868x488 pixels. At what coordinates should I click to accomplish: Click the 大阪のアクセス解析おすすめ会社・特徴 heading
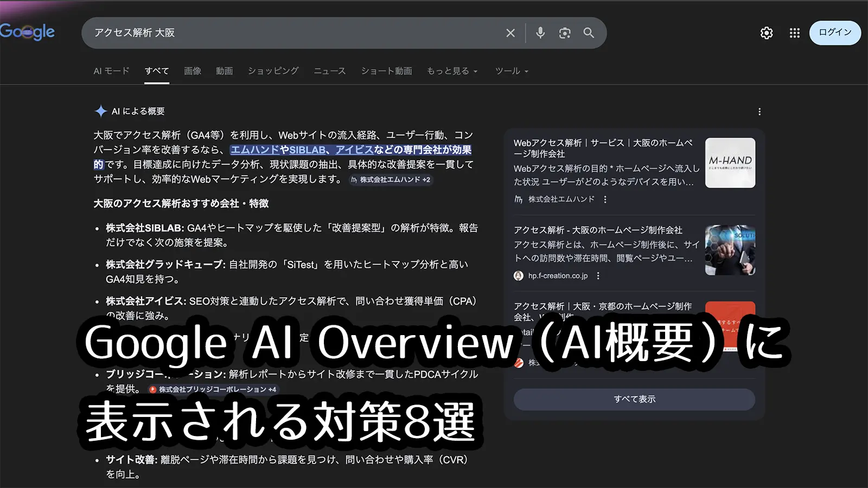pos(181,204)
